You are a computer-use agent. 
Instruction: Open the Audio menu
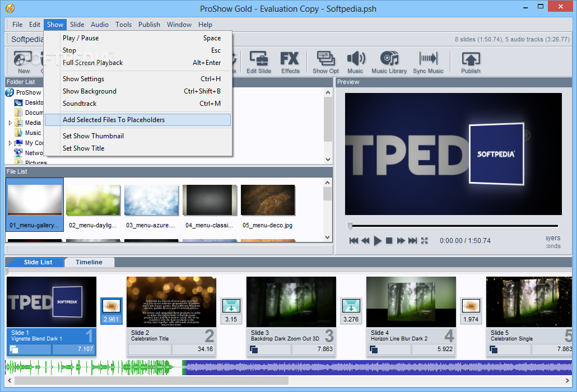point(99,25)
